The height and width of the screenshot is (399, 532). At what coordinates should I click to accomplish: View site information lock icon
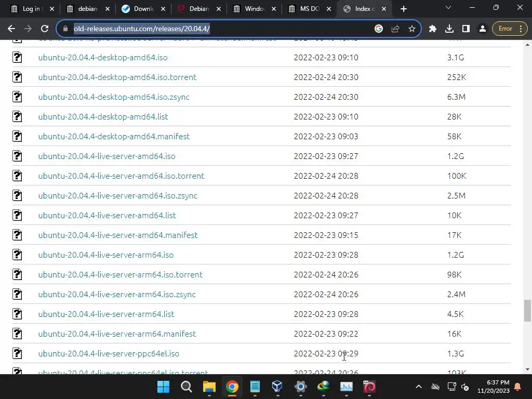click(65, 29)
